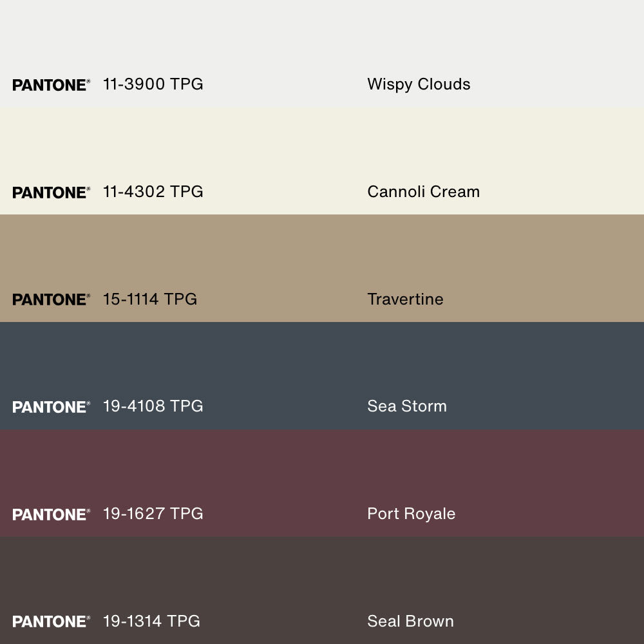Choose the tan Travertine swatch background
644x644 pixels.
coord(322,251)
